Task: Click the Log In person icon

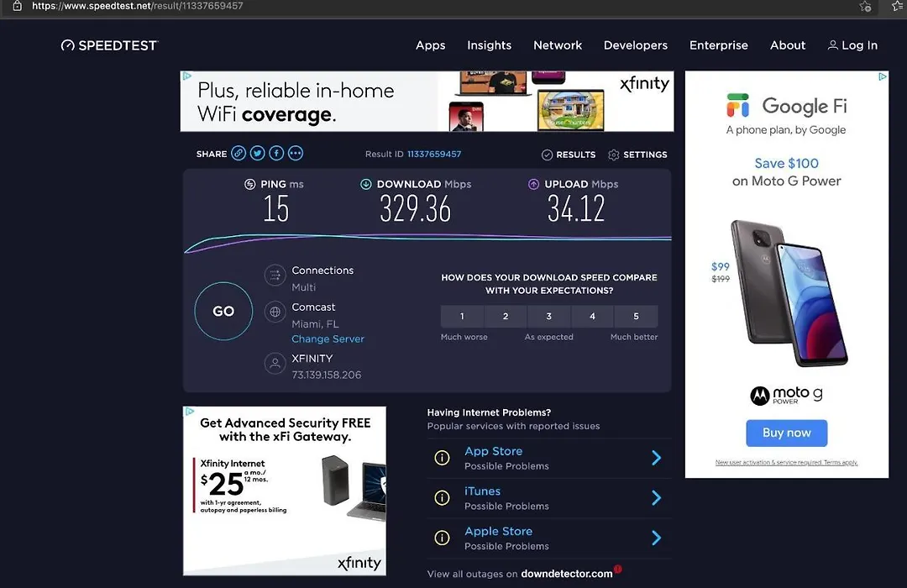Action: 832,45
